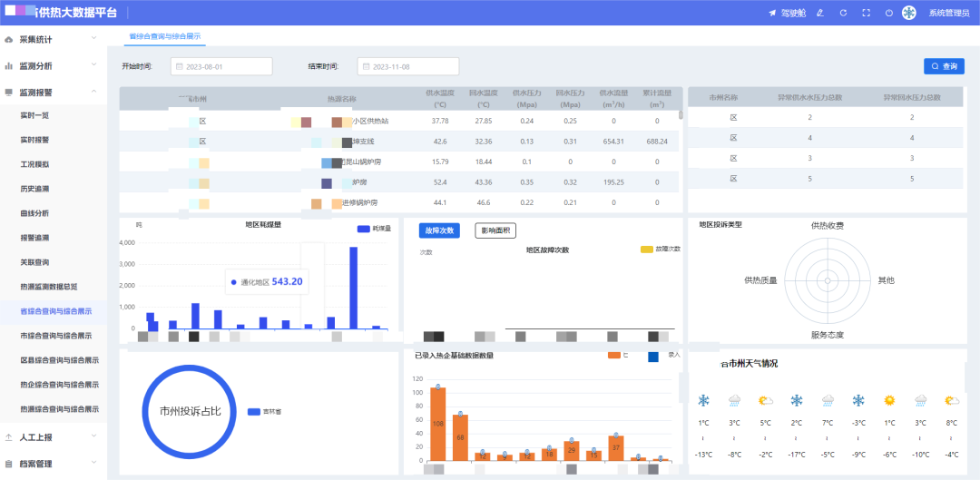Click the heat source table scrollbar
Screen dimensions: 980x480
681,114
